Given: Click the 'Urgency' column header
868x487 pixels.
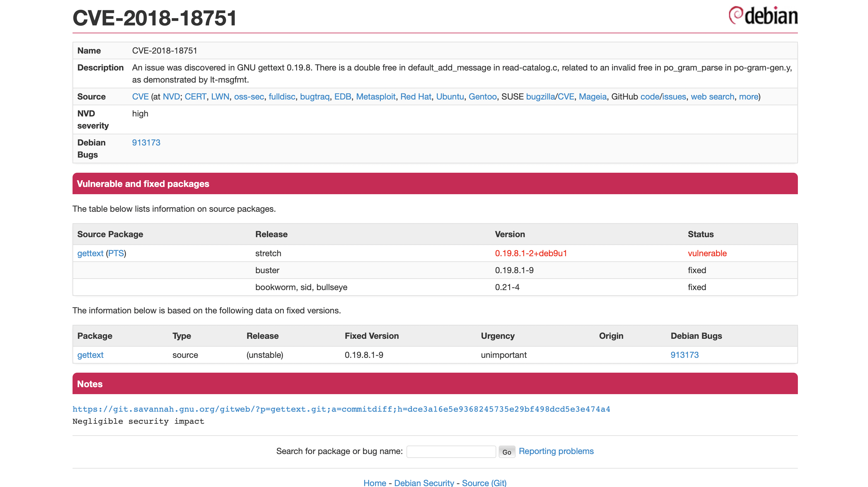Looking at the screenshot, I should pos(498,336).
